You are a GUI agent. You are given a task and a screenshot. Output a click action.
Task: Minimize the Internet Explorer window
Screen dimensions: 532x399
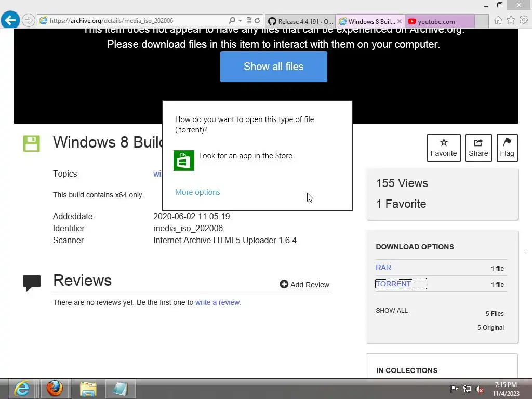[x=486, y=5]
